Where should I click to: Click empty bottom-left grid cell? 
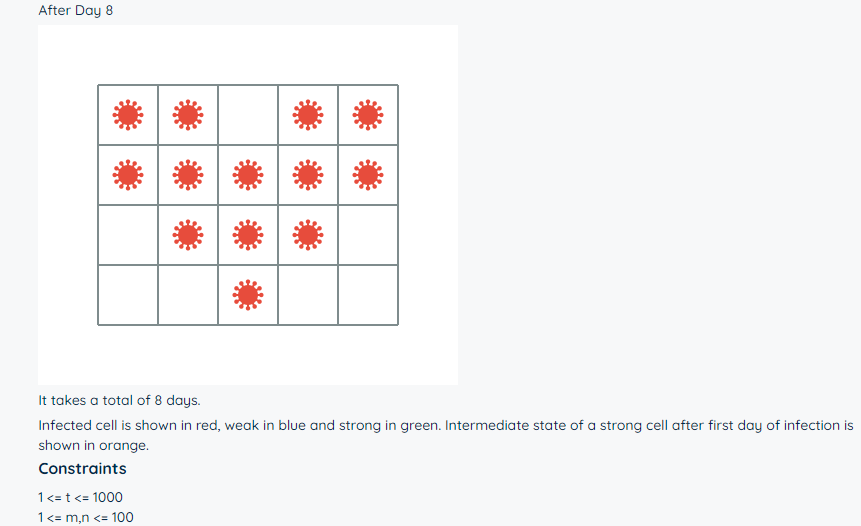click(128, 295)
